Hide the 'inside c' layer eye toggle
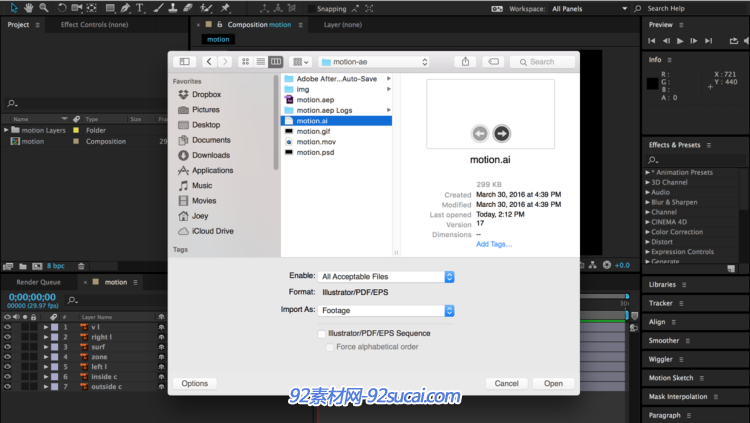The height and width of the screenshot is (423, 750). (7, 377)
